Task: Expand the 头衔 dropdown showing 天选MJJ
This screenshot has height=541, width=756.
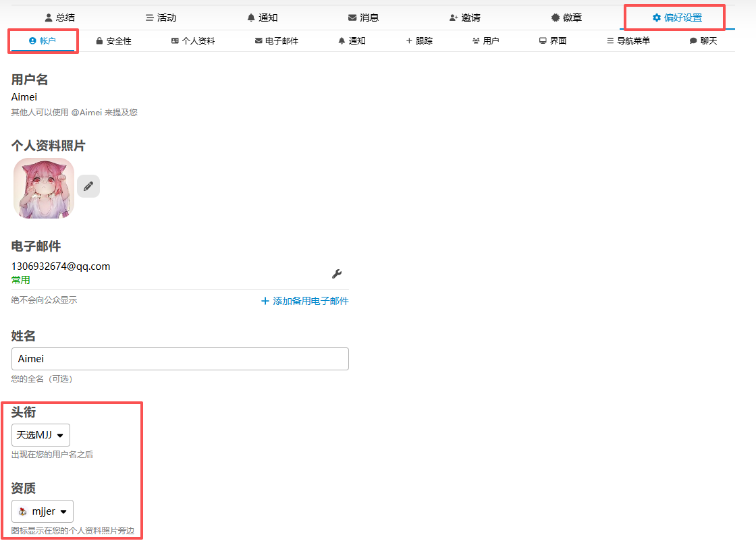Action: point(40,435)
